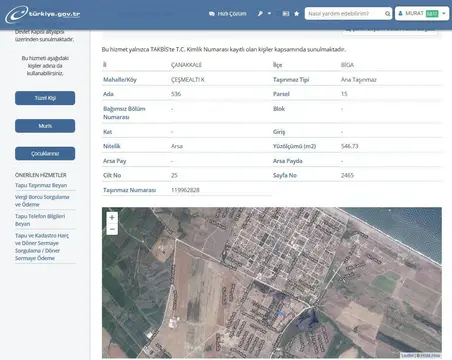The width and height of the screenshot is (452, 360).
Task: Click the blue parcel marker on map
Action: tap(280, 314)
